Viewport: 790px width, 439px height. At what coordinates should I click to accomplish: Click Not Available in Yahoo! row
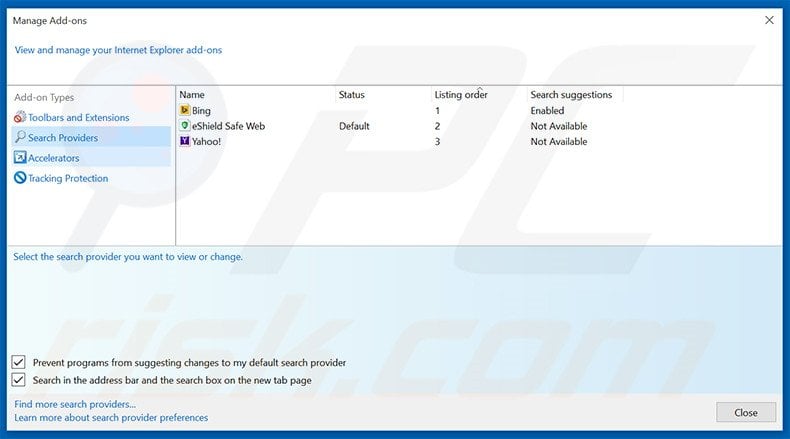[559, 142]
